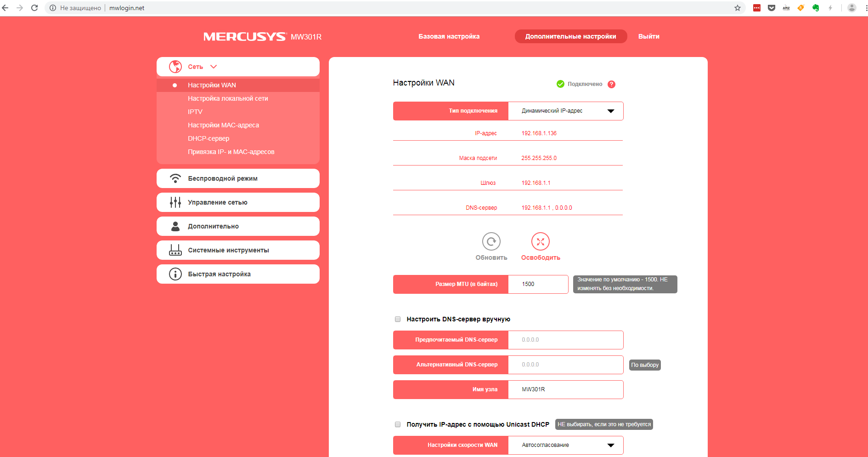This screenshot has width=868, height=457.
Task: Click the Mercusys logo
Action: pyautogui.click(x=245, y=37)
